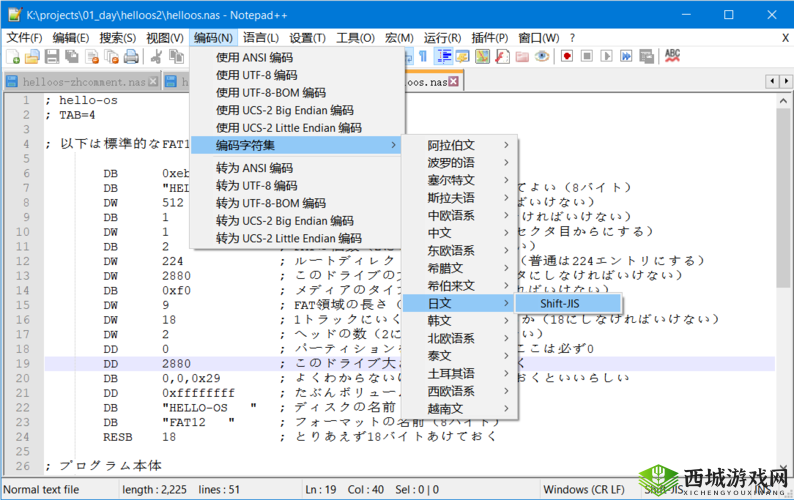Click the Cut scissors icon
Screen dimensions: 794x500
(156, 57)
